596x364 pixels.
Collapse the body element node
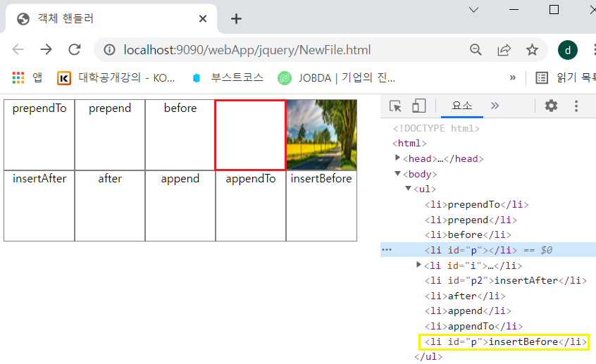click(x=397, y=173)
